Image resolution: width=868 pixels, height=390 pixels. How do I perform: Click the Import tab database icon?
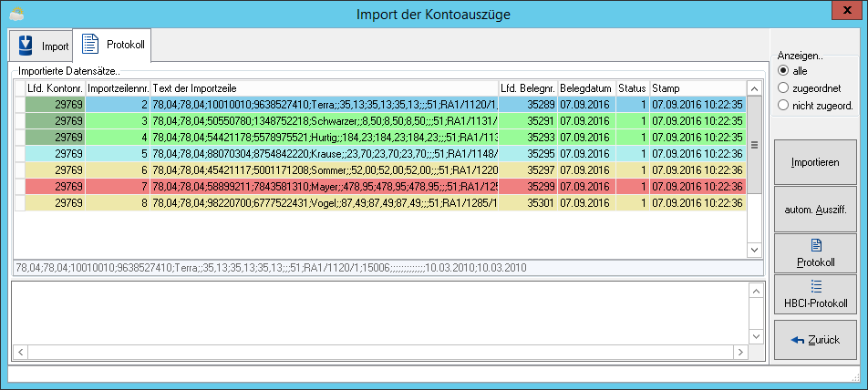26,46
